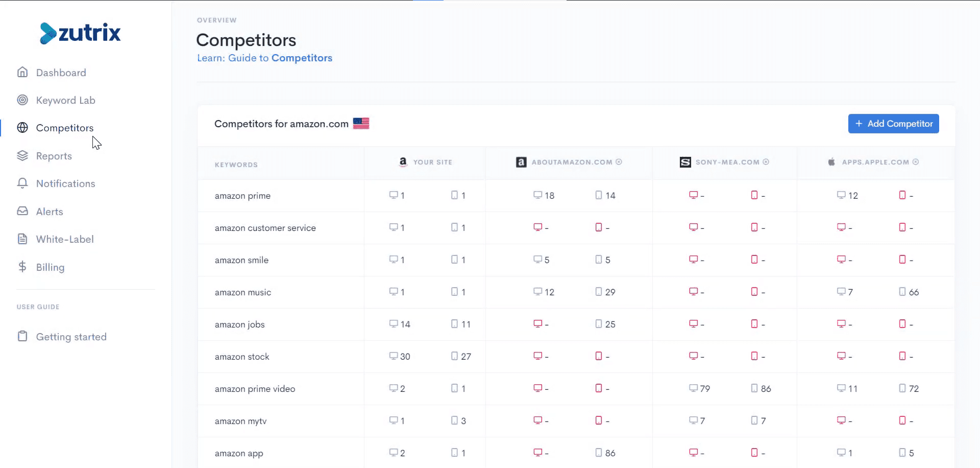
Task: Select amazon mytv keyword
Action: tap(241, 421)
